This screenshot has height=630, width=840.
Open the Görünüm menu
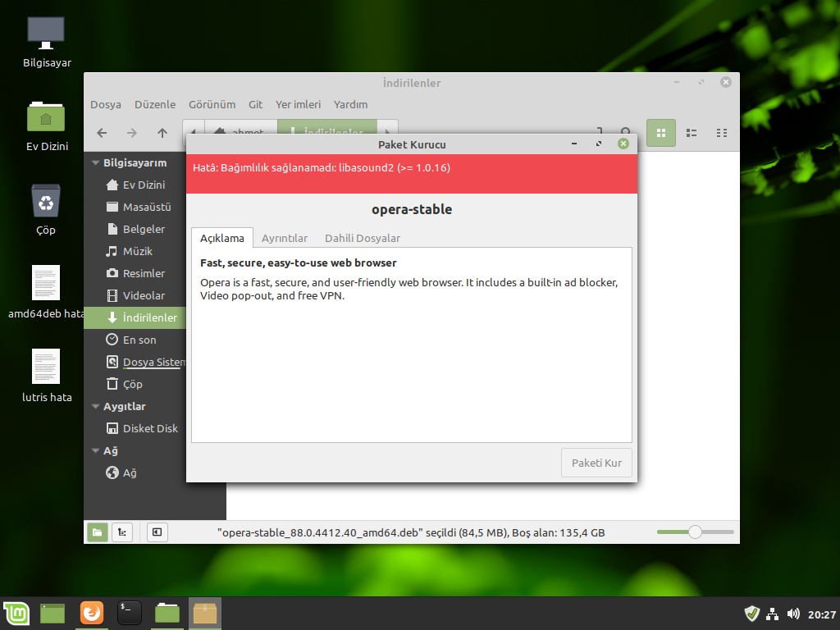tap(212, 104)
